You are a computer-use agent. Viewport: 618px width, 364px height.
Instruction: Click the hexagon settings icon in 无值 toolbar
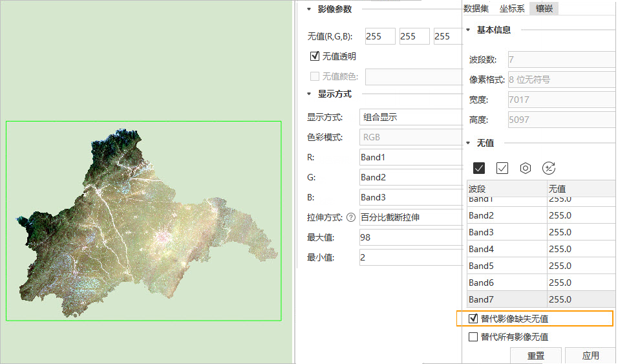[526, 168]
